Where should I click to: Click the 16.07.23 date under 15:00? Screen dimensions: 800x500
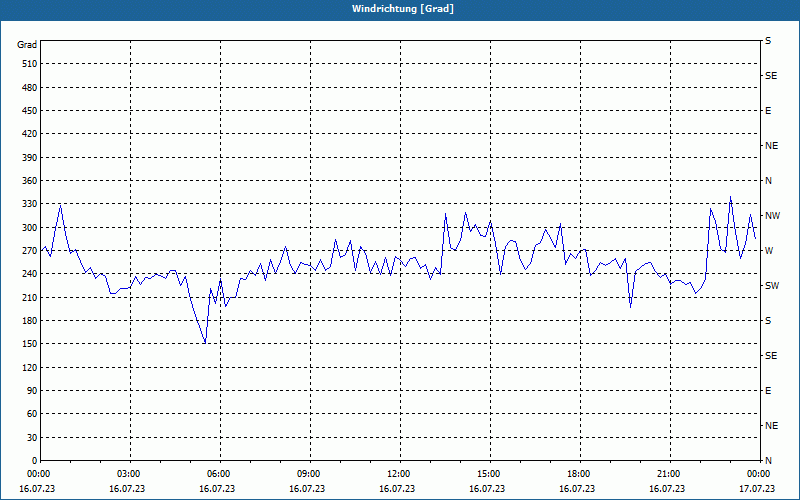pos(487,489)
